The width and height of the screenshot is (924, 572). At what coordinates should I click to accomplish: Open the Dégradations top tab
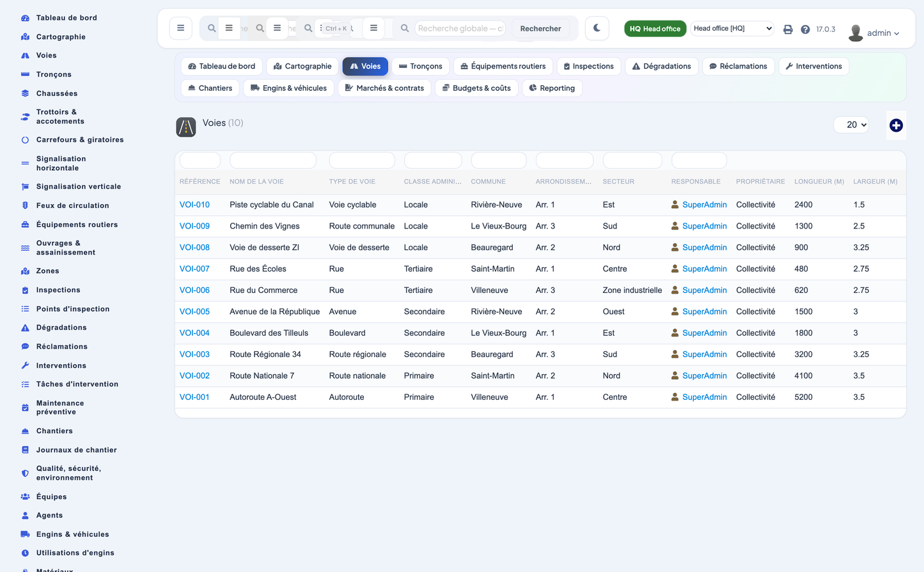(662, 67)
